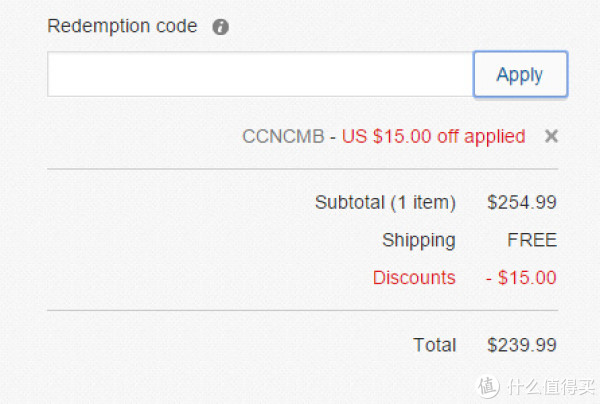The width and height of the screenshot is (600, 404).
Task: Click the Apply button
Action: (x=520, y=74)
